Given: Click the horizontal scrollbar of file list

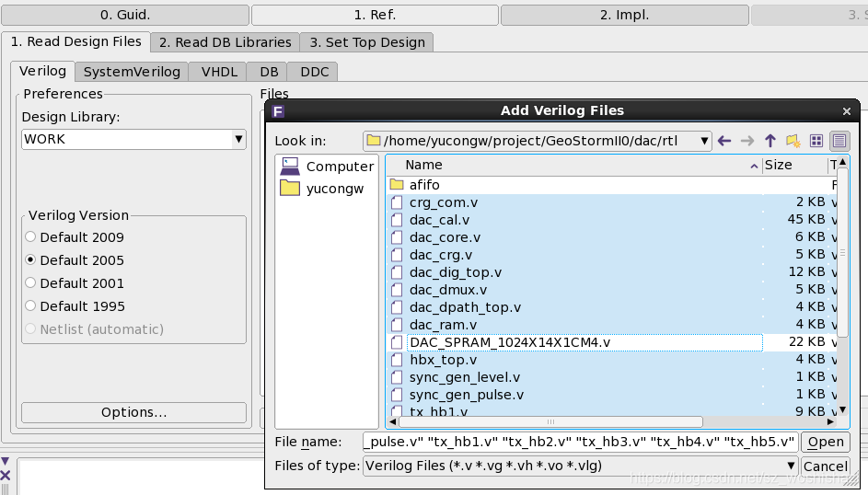Looking at the screenshot, I should click(x=550, y=422).
